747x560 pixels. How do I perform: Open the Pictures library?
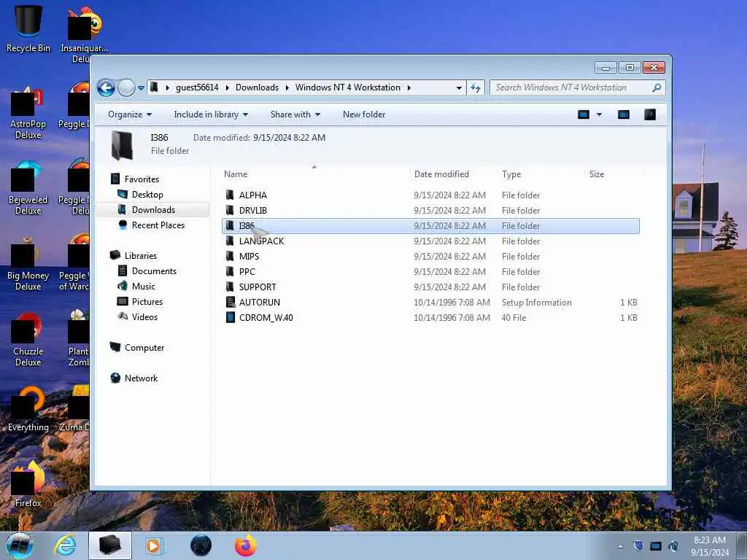(x=147, y=301)
